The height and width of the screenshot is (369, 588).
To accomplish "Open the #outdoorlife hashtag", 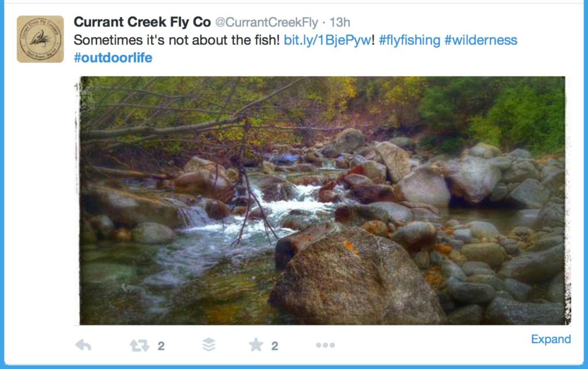I will [x=113, y=57].
